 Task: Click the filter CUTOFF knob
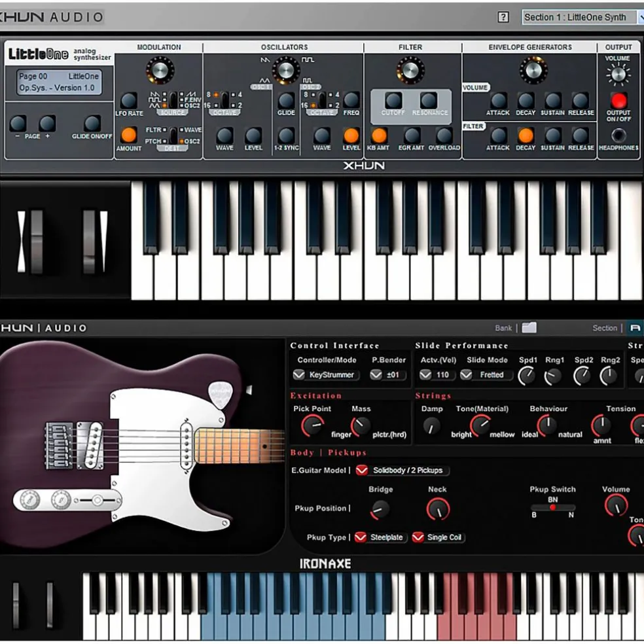tap(393, 100)
